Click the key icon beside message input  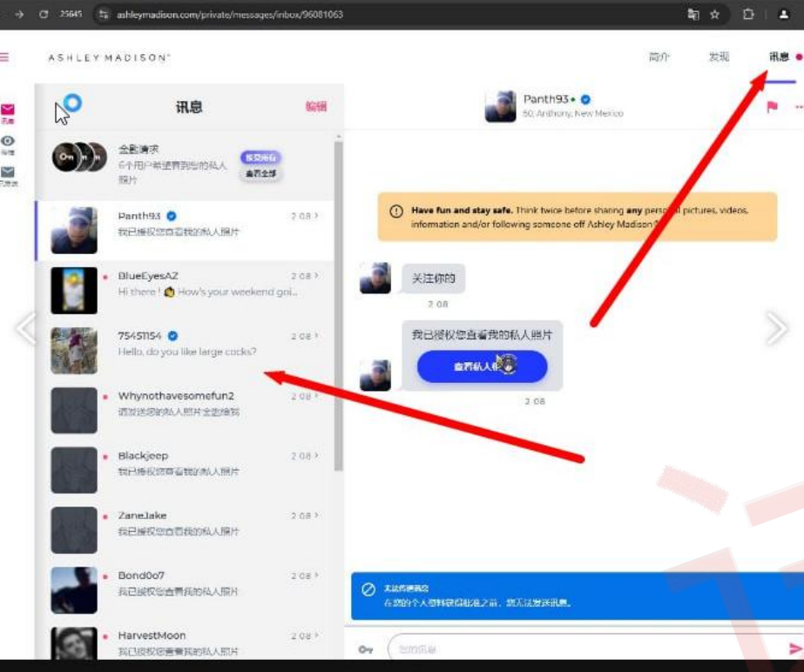[x=366, y=649]
